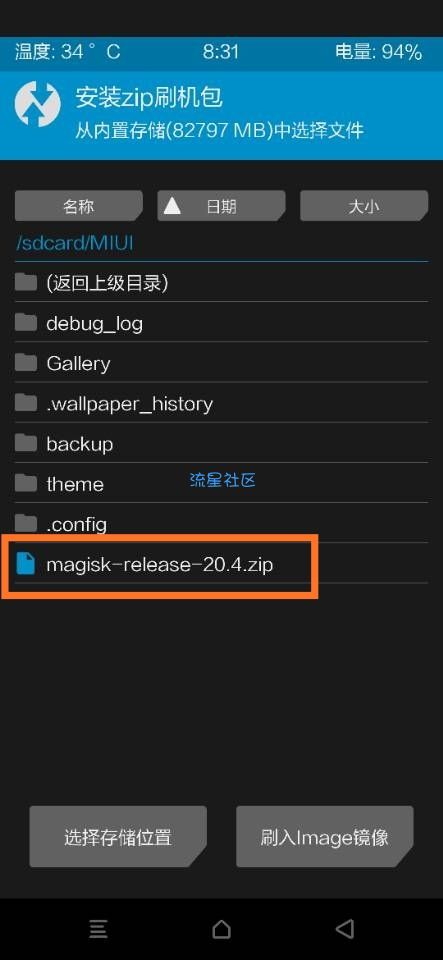Click the .config folder icon
Image resolution: width=443 pixels, height=960 pixels.
pyautogui.click(x=26, y=523)
